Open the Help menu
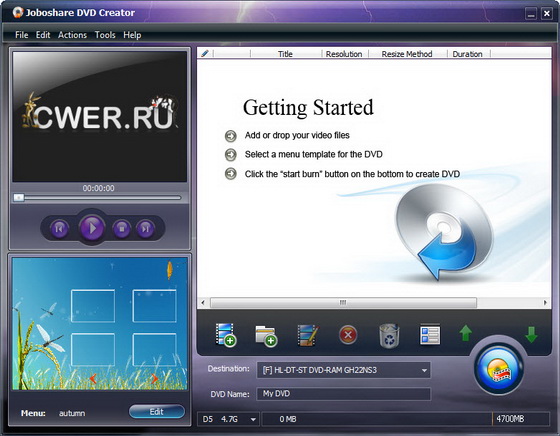 pos(132,35)
